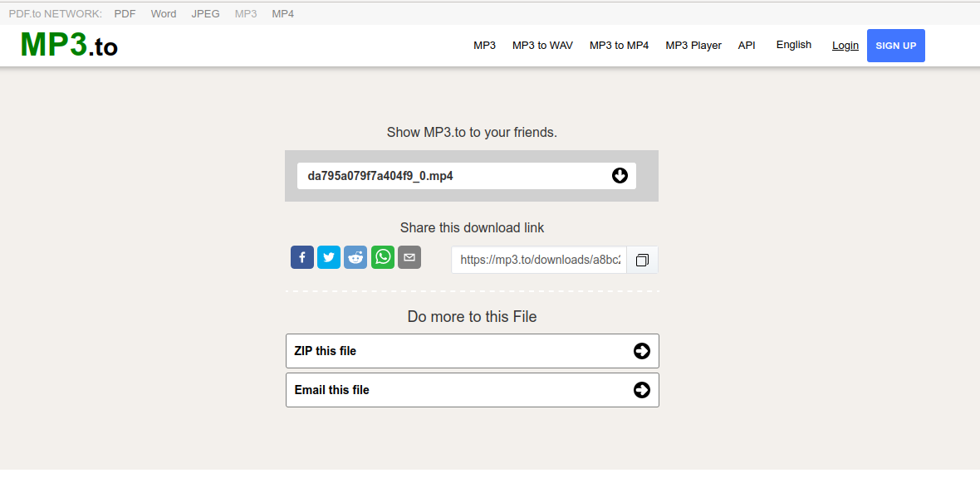The width and height of the screenshot is (980, 502).
Task: Click the ZIP this file label
Action: coord(325,351)
